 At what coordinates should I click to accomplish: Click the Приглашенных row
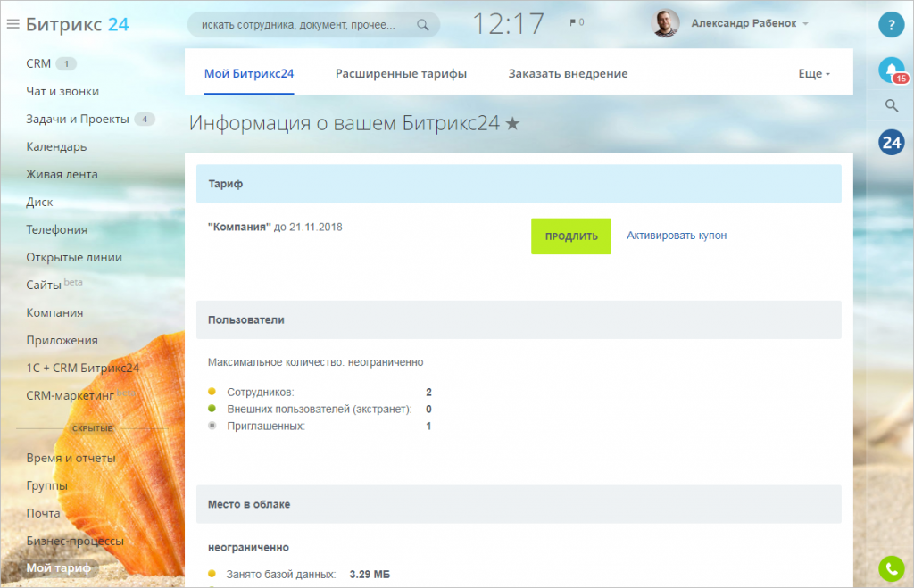coord(320,426)
